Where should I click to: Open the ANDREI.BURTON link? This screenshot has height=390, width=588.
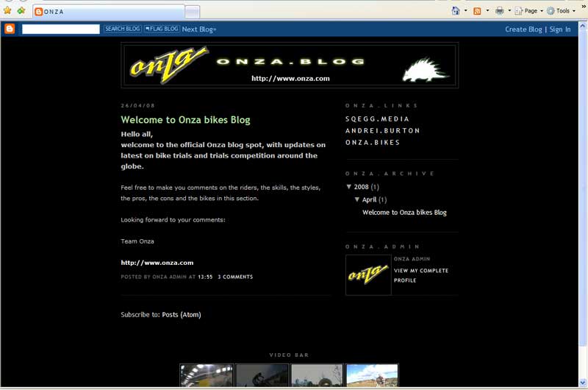tap(382, 131)
